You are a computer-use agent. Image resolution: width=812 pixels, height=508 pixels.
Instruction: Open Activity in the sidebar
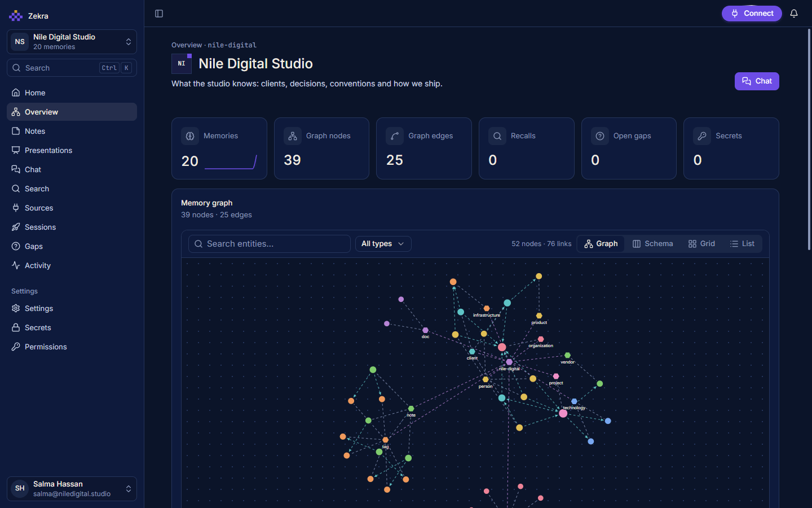point(72,265)
